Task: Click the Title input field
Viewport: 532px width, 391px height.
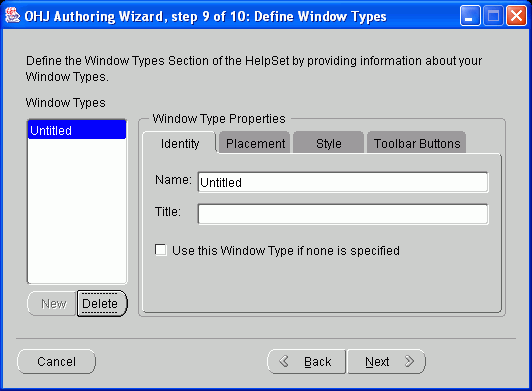Action: (343, 214)
